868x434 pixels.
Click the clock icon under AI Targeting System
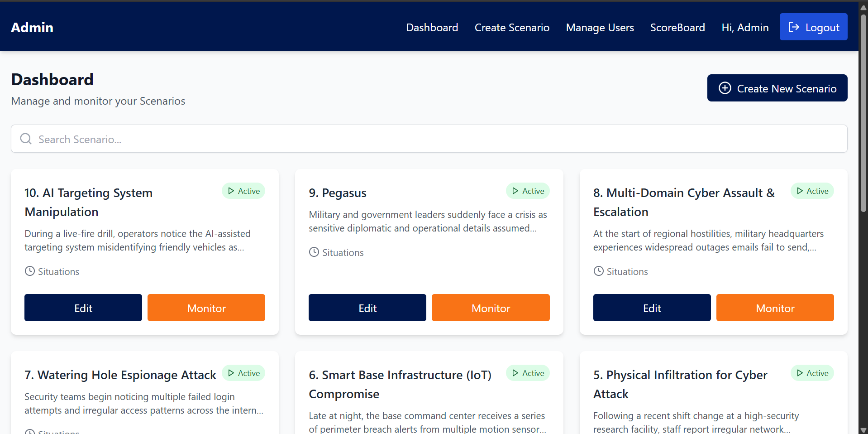click(30, 271)
